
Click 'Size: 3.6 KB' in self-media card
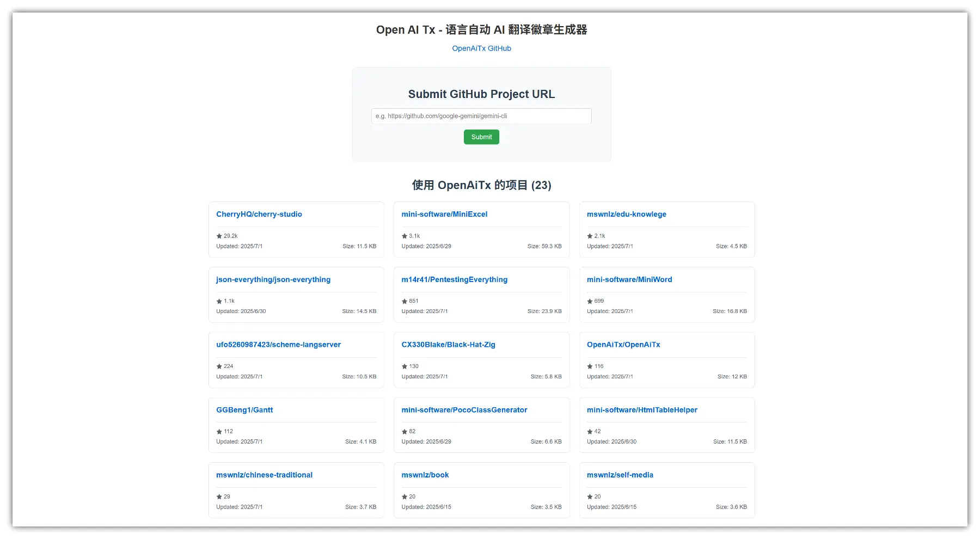(731, 507)
